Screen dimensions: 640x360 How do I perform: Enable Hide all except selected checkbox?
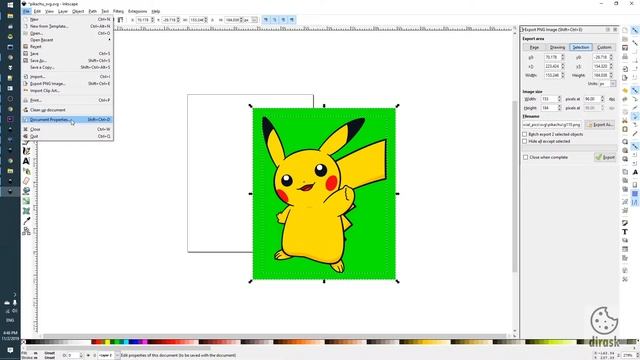(x=525, y=141)
